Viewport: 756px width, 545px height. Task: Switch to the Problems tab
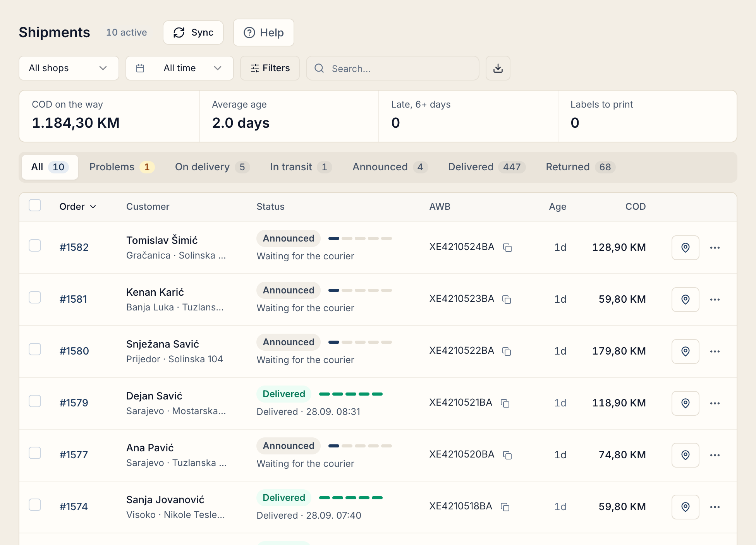coord(122,167)
